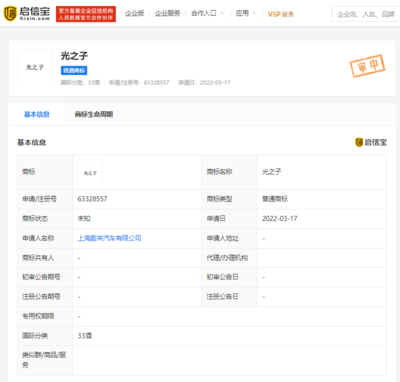Select the header 国际分类: 33类 text
Screen dimensions: 400x382
(x=80, y=83)
